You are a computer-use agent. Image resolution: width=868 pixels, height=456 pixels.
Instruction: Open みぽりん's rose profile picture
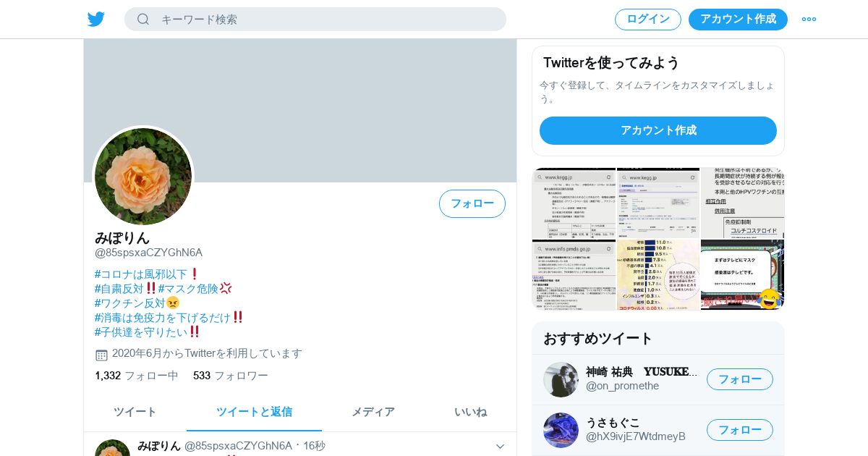tap(143, 177)
